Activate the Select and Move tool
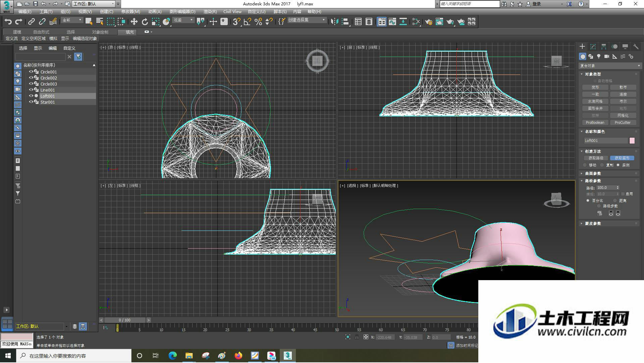Screen dimensions: 644x363 pos(134,22)
